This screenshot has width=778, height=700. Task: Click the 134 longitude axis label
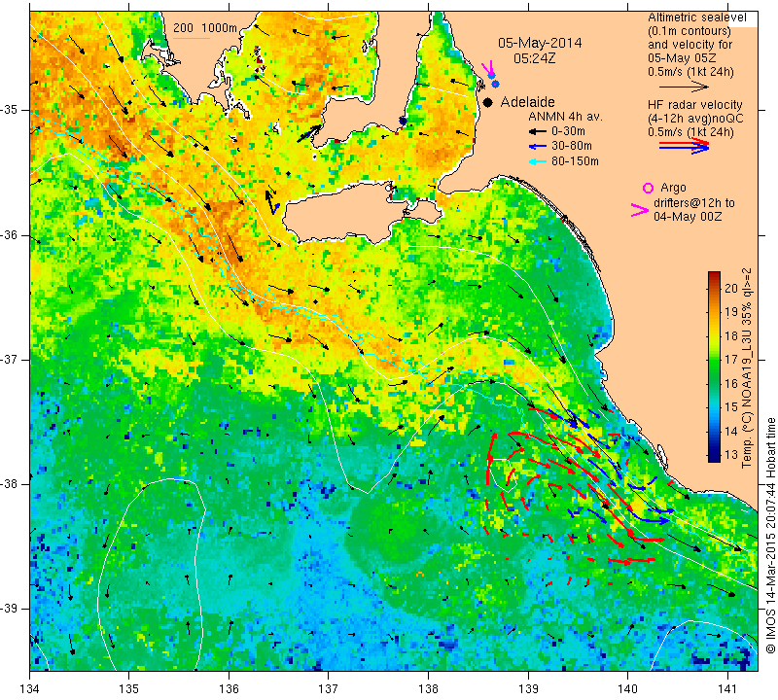(30, 689)
